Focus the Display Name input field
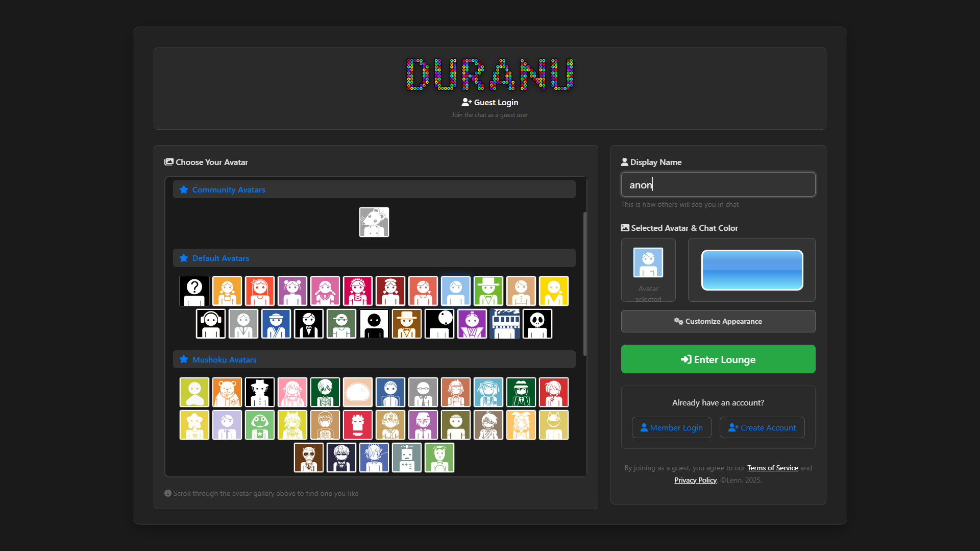The height and width of the screenshot is (551, 980). (718, 184)
